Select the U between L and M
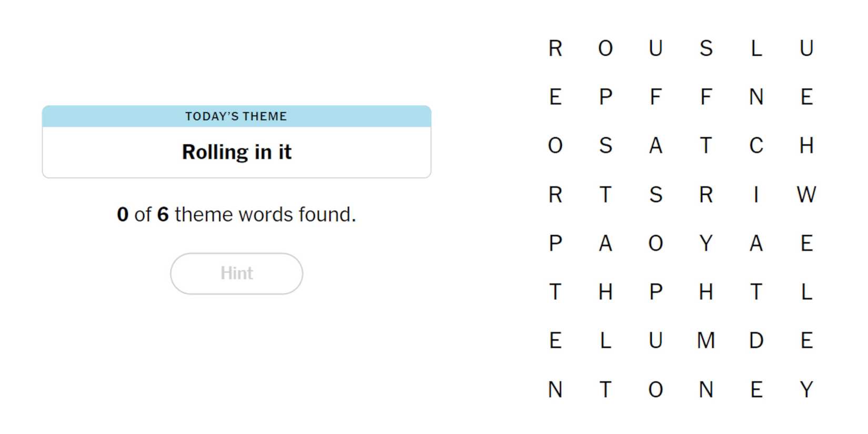The height and width of the screenshot is (434, 868). pyautogui.click(x=655, y=341)
